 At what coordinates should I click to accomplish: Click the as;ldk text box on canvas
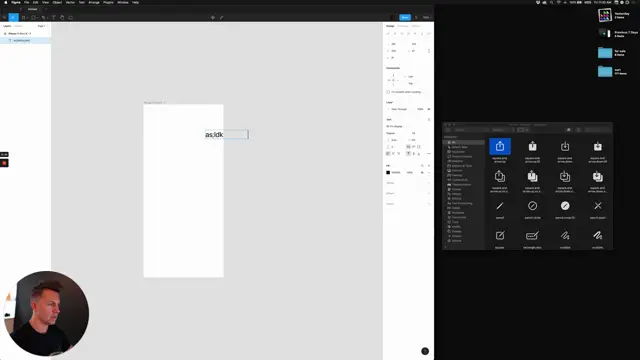[x=227, y=134]
